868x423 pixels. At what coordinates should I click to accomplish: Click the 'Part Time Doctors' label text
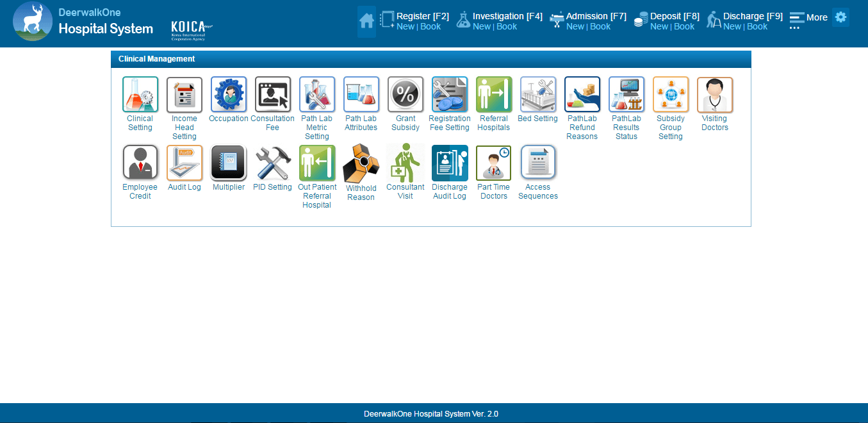(494, 192)
